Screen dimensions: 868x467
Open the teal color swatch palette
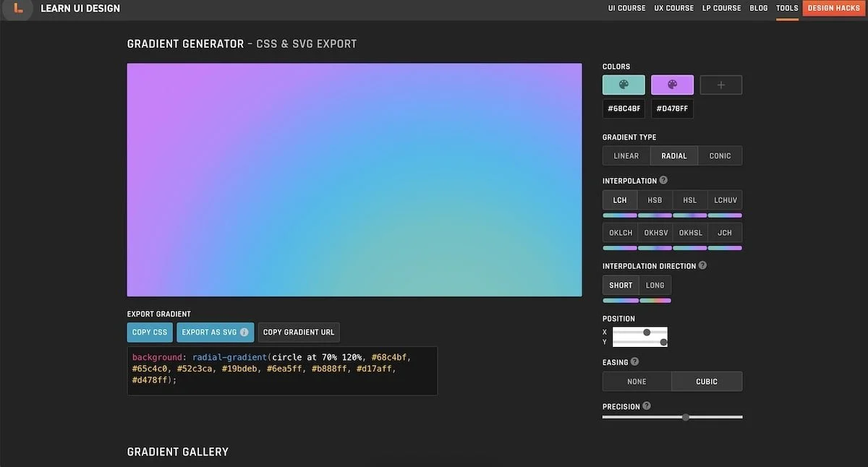coord(624,85)
